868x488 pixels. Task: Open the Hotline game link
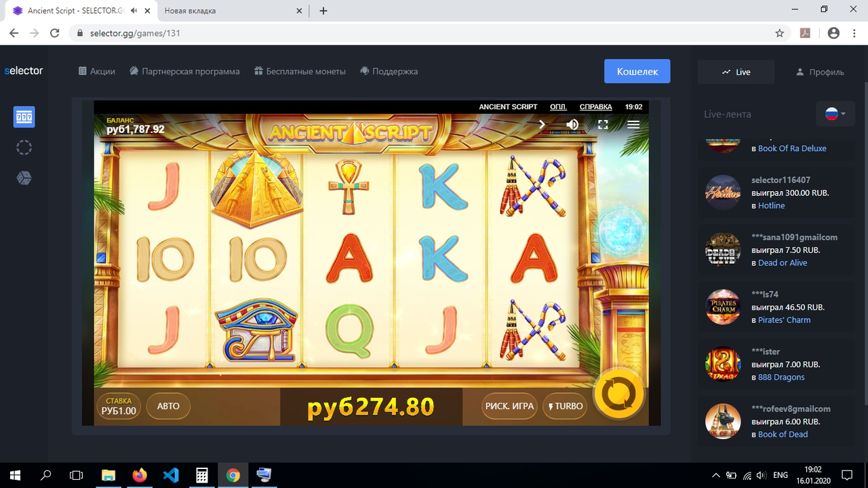[771, 205]
